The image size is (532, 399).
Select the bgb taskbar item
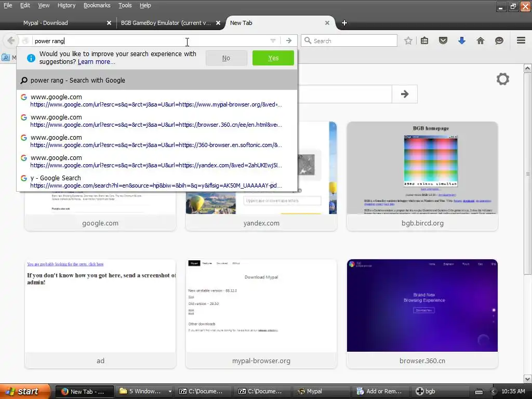pyautogui.click(x=441, y=392)
